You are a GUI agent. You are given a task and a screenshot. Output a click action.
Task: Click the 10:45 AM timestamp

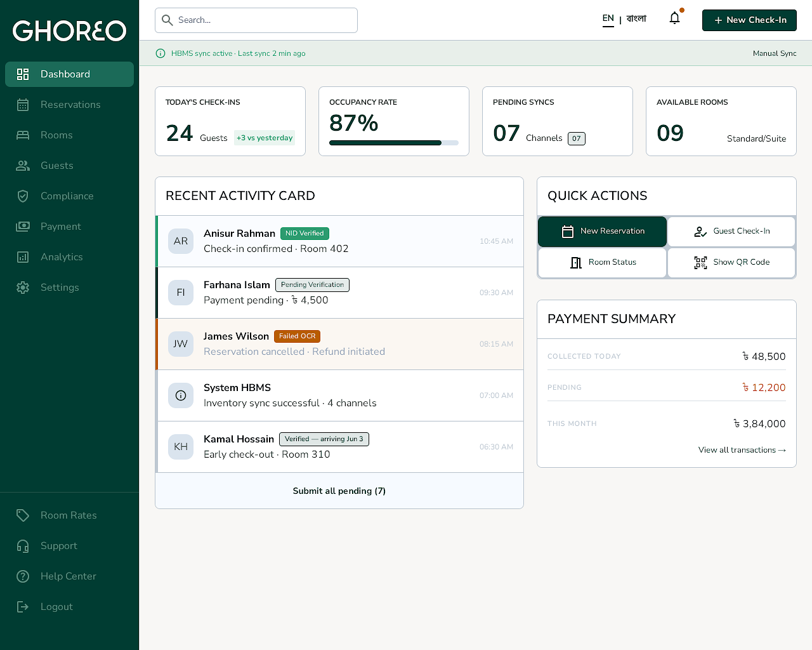click(x=496, y=241)
